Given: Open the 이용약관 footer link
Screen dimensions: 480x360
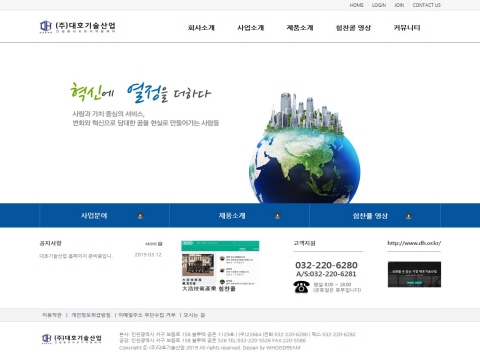Looking at the screenshot, I should (52, 315).
